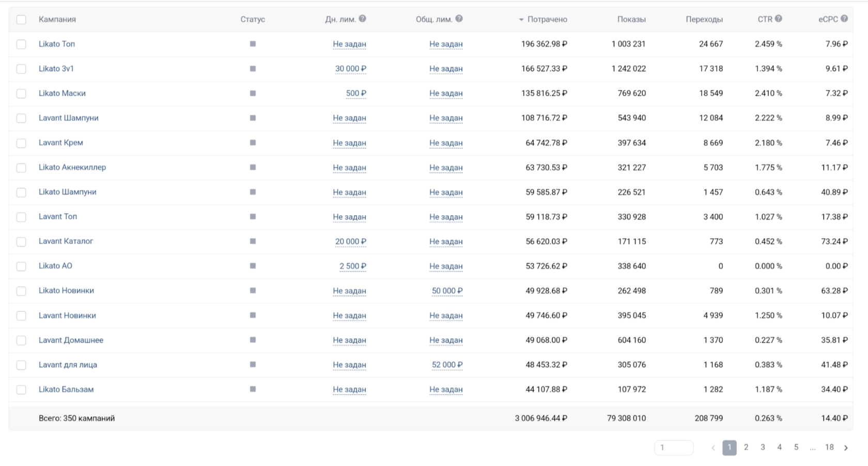Click the help icon next to Дн. лим.
Image resolution: width=868 pixels, height=466 pixels.
pos(362,19)
